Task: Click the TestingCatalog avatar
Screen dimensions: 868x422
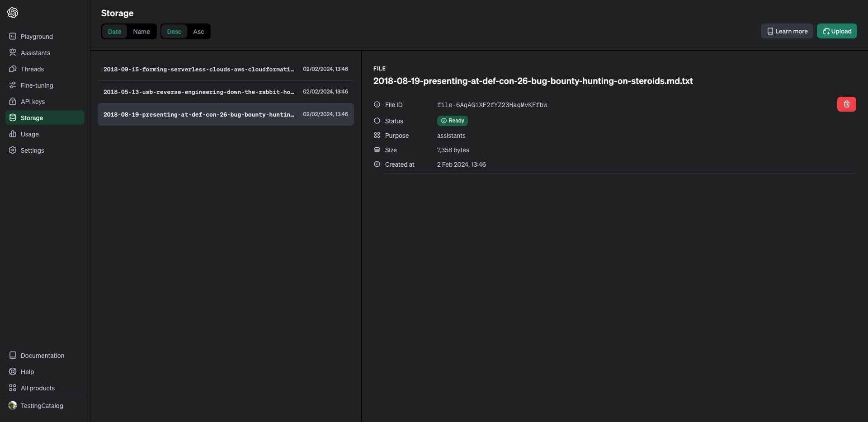Action: (13, 405)
